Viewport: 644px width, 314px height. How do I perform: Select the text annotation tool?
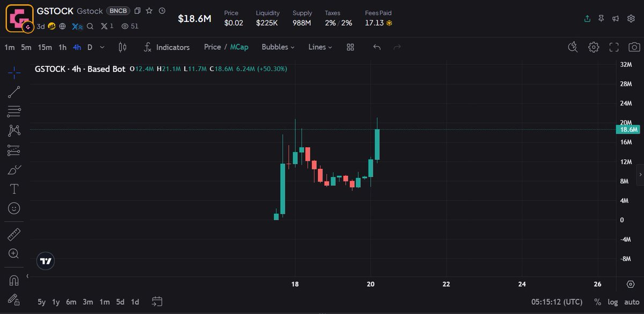pyautogui.click(x=14, y=189)
